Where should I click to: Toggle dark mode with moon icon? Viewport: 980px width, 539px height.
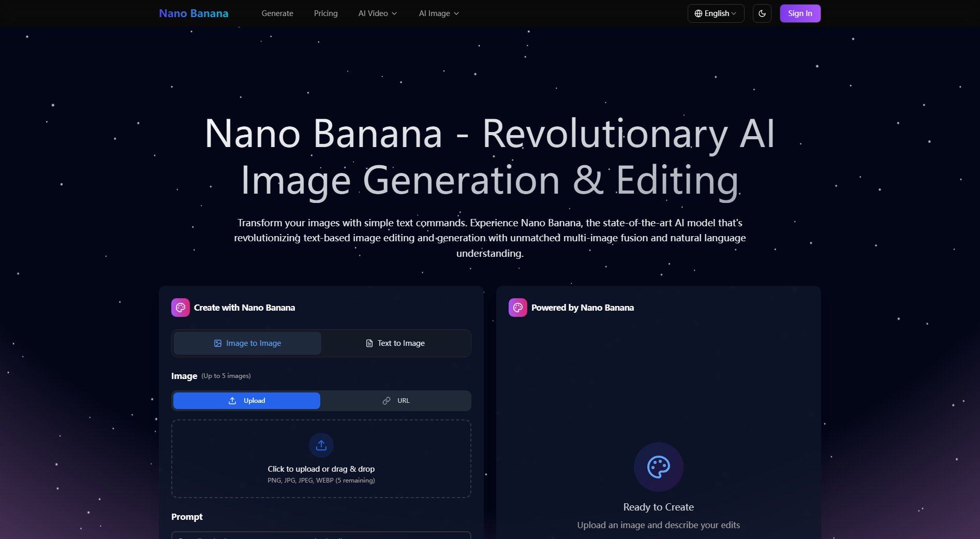[762, 13]
